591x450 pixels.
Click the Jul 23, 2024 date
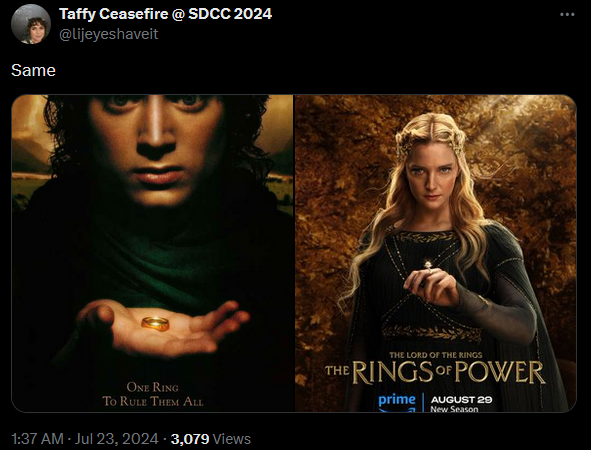pyautogui.click(x=116, y=439)
